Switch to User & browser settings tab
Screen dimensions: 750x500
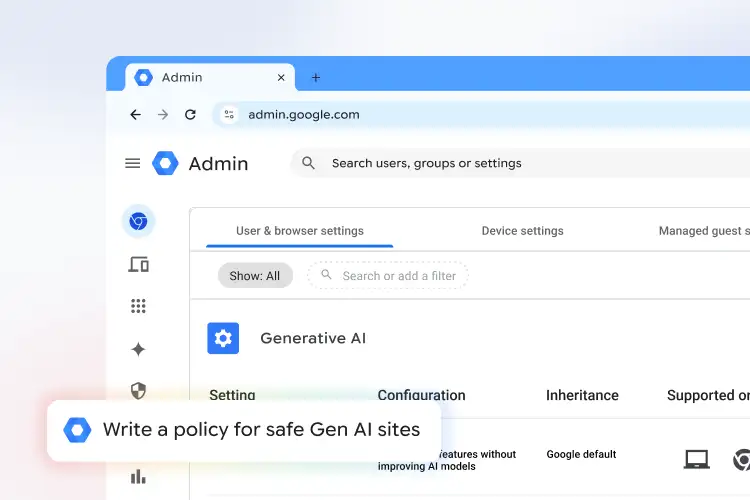[300, 231]
